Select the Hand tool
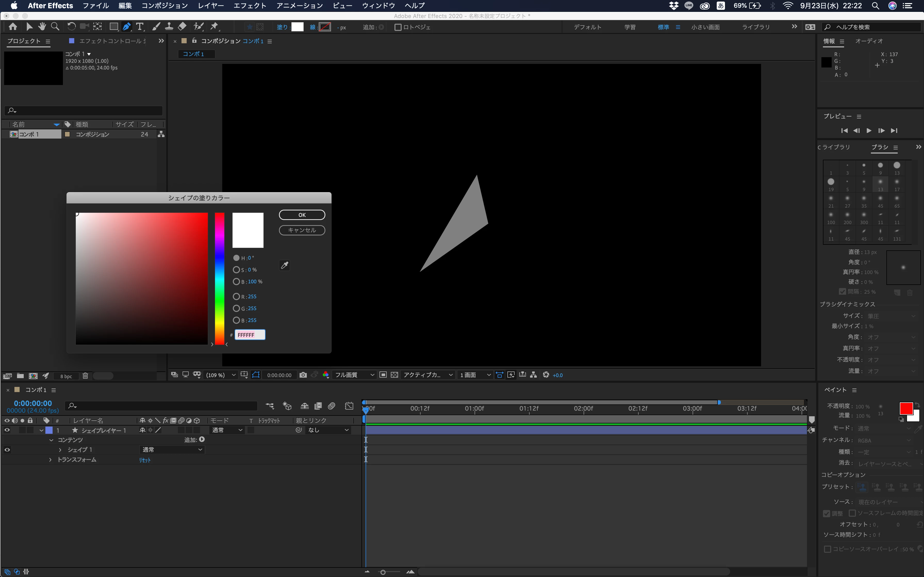The height and width of the screenshot is (577, 924). point(42,27)
